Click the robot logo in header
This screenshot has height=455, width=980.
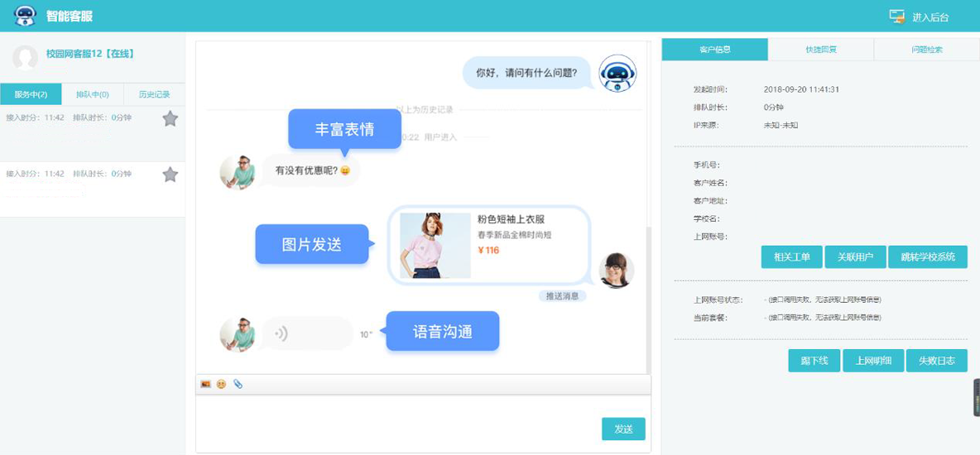click(x=25, y=16)
